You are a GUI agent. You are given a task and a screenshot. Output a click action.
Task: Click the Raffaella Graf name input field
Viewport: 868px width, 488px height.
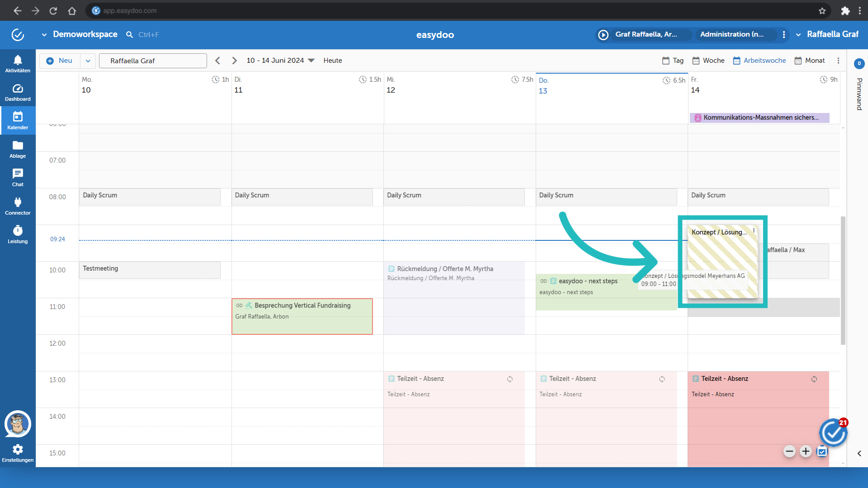pyautogui.click(x=153, y=60)
